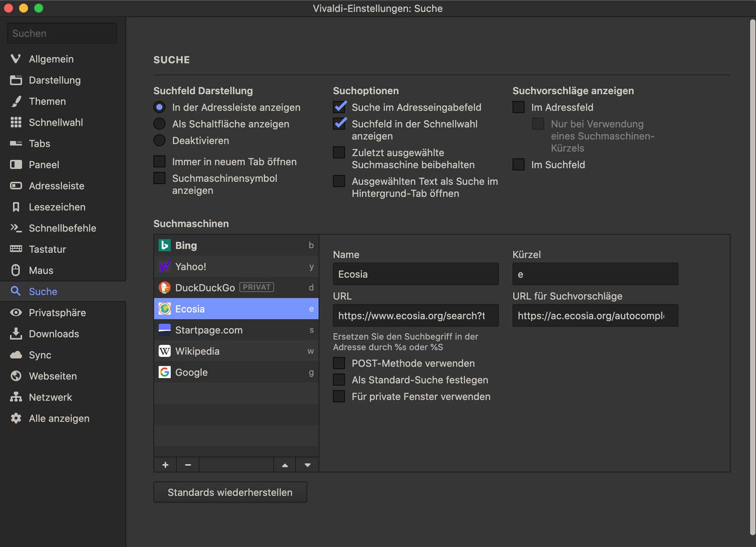The image size is (756, 547).
Task: Enable suggestions 'Im Suchfeld' checkbox
Action: [x=519, y=164]
